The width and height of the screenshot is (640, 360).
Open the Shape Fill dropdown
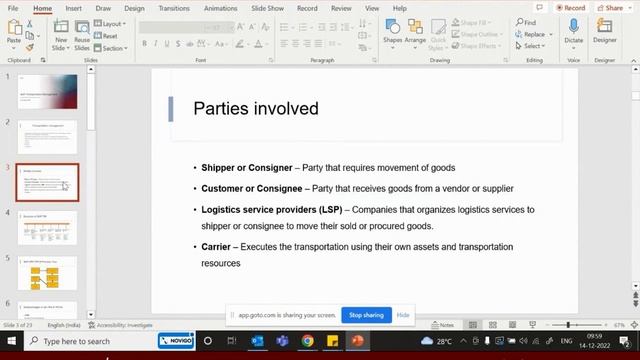(x=472, y=22)
